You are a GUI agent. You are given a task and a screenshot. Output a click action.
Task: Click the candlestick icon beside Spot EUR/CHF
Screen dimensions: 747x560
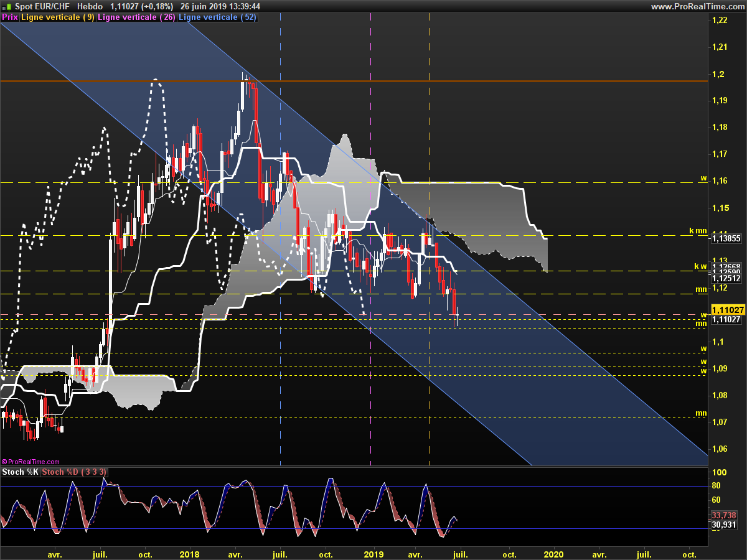pyautogui.click(x=6, y=6)
